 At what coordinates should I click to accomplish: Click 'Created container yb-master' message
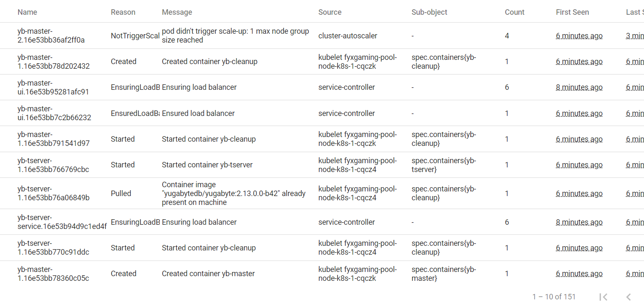click(208, 274)
